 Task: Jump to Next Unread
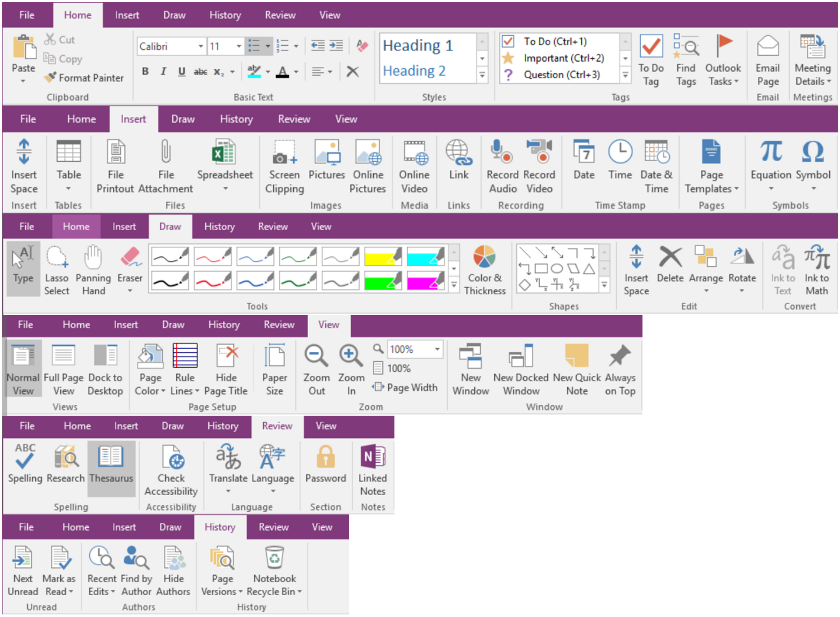point(23,571)
